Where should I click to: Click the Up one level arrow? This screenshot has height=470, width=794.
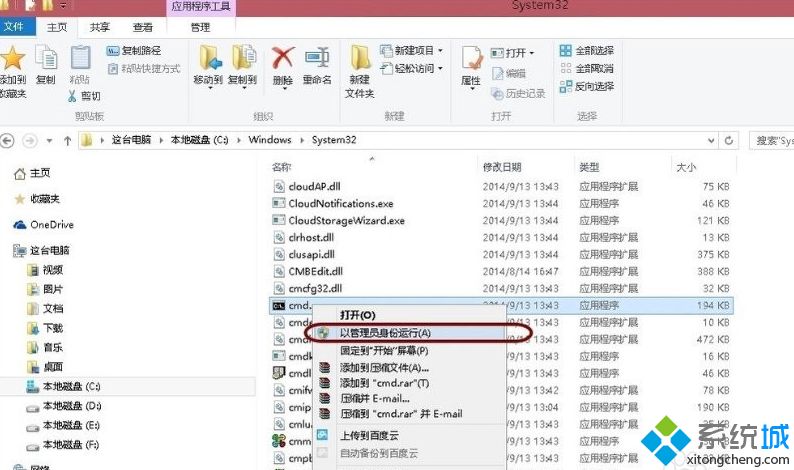[x=67, y=141]
